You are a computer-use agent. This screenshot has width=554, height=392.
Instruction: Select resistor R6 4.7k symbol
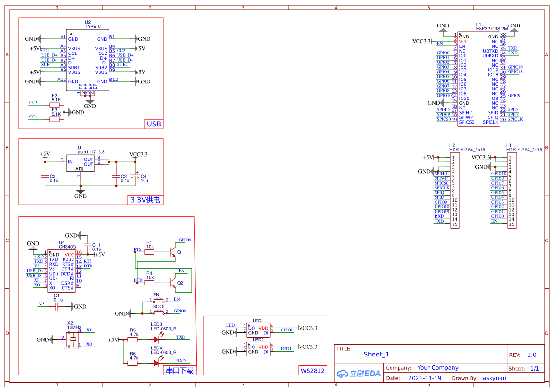click(x=133, y=363)
